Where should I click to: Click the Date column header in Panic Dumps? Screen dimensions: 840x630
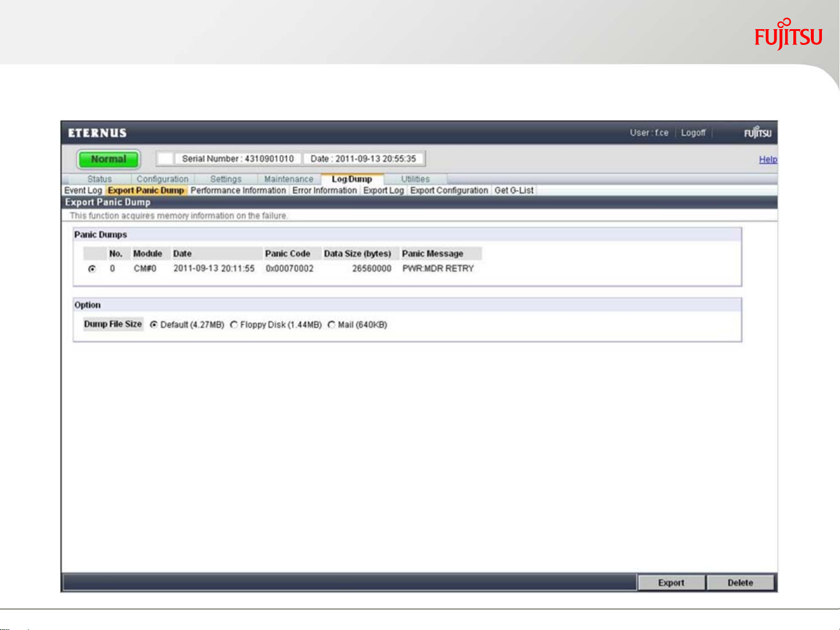182,254
